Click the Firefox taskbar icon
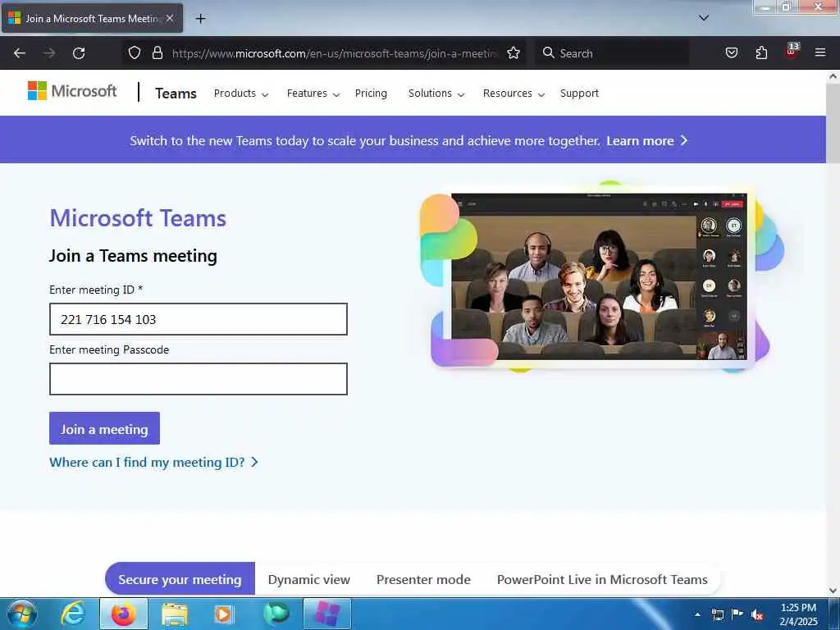840x630 pixels. [123, 614]
